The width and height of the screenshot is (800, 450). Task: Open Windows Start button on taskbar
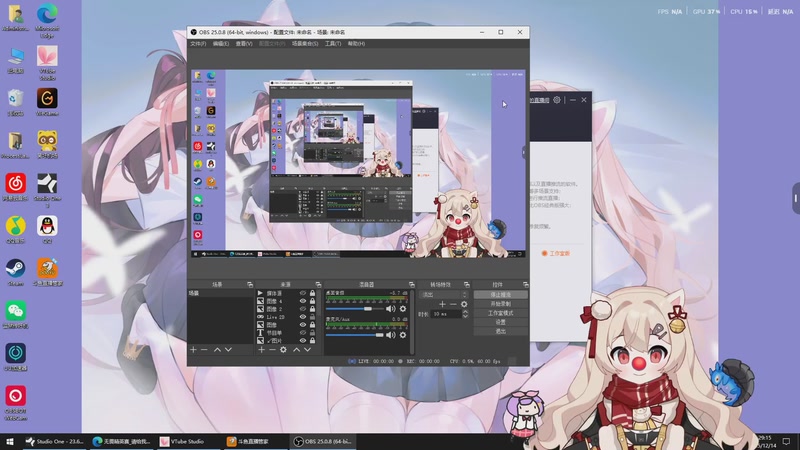coord(10,442)
